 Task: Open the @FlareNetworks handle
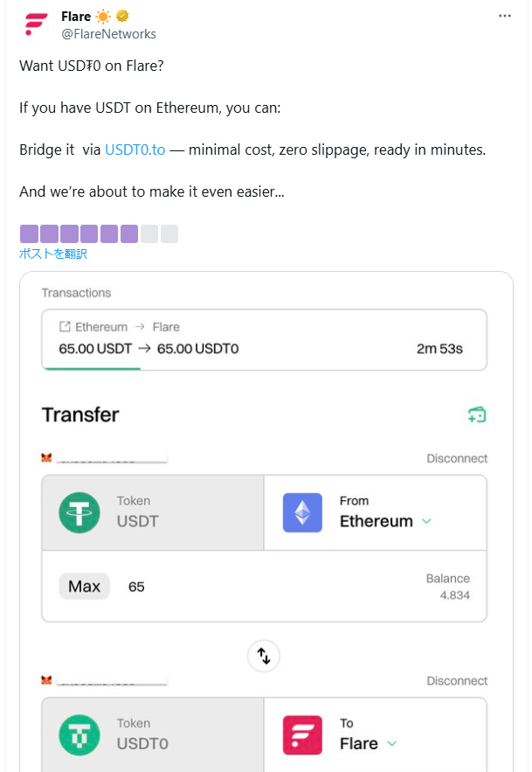(108, 34)
